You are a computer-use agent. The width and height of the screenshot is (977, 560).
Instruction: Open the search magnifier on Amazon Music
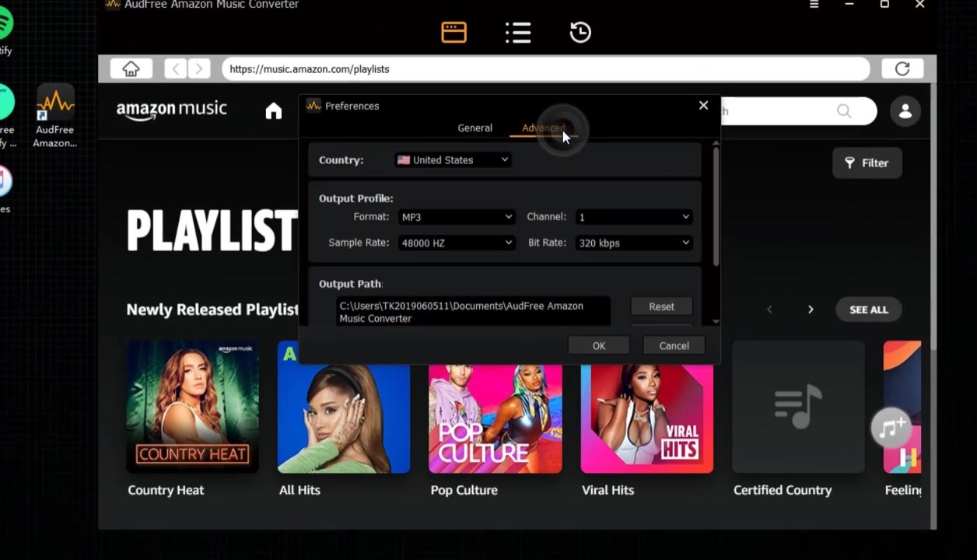(843, 111)
